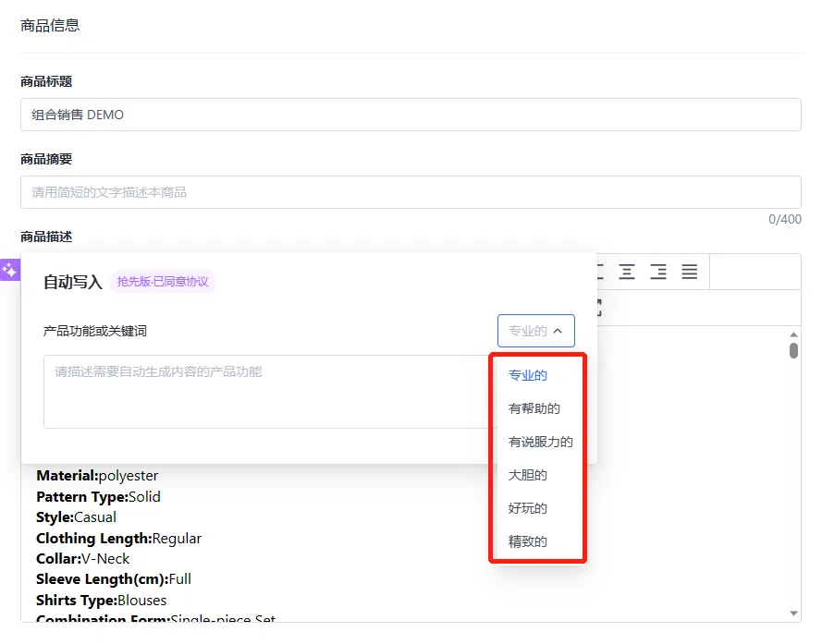This screenshot has width=822, height=644.
Task: Click the 商品摘要 input field
Action: point(411,192)
